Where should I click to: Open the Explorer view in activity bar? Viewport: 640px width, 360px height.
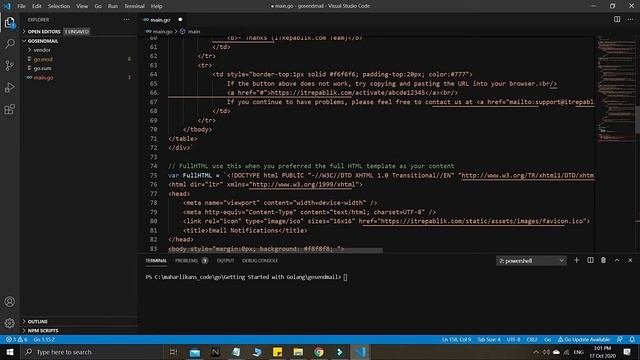point(9,22)
